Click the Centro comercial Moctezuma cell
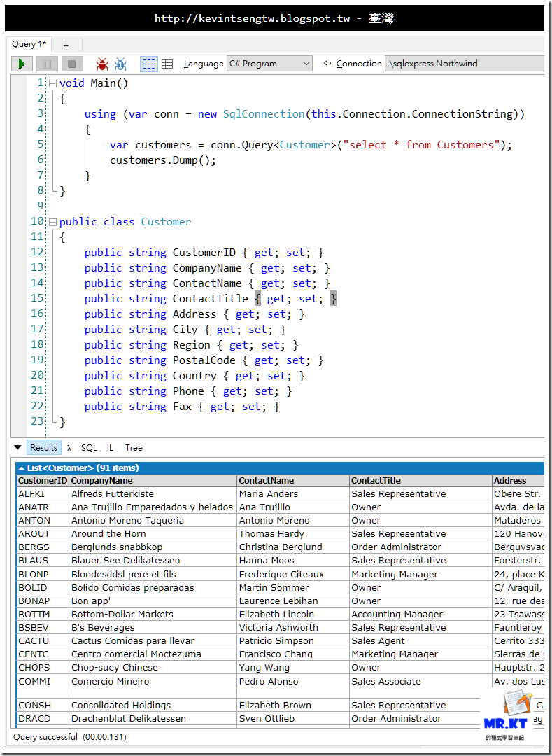The width and height of the screenshot is (552, 756). click(153, 654)
